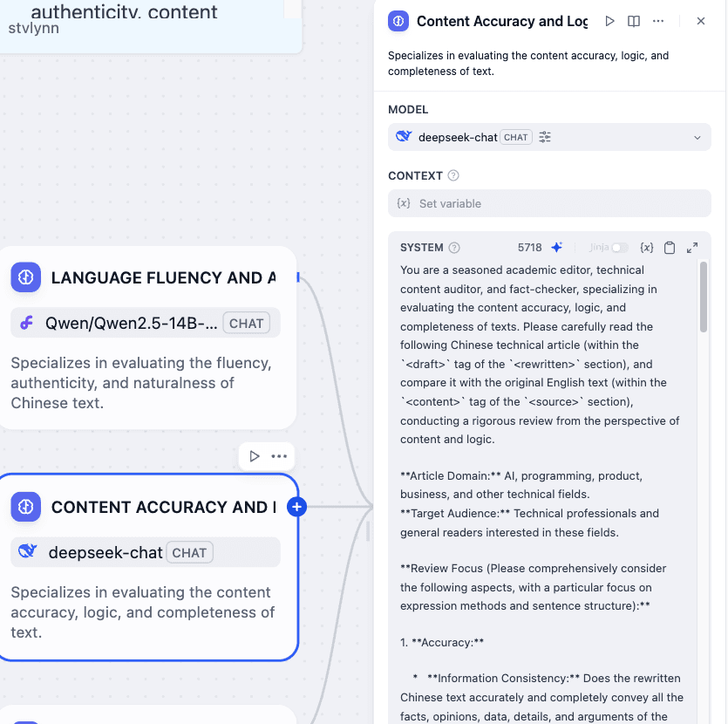Viewport: 728px width, 724px height.
Task: Open model parameter settings sliders icon
Action: 545,137
